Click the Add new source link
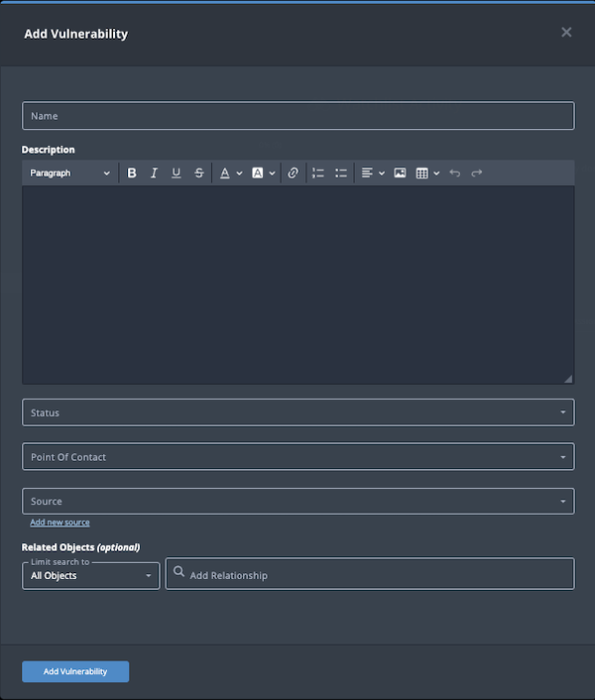The height and width of the screenshot is (700, 595). (59, 523)
